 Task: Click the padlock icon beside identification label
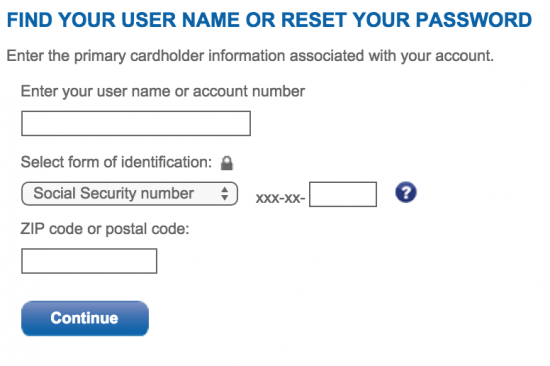[x=227, y=163]
